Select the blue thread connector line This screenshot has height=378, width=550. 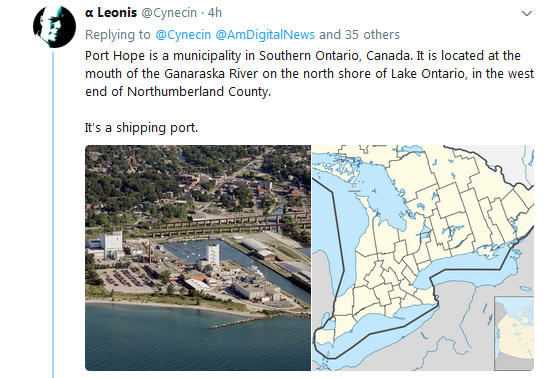coord(53,215)
